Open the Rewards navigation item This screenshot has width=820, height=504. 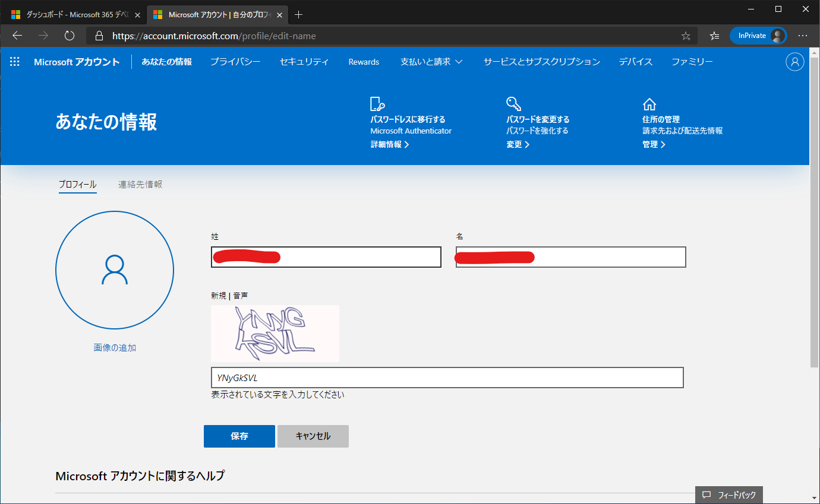point(364,62)
